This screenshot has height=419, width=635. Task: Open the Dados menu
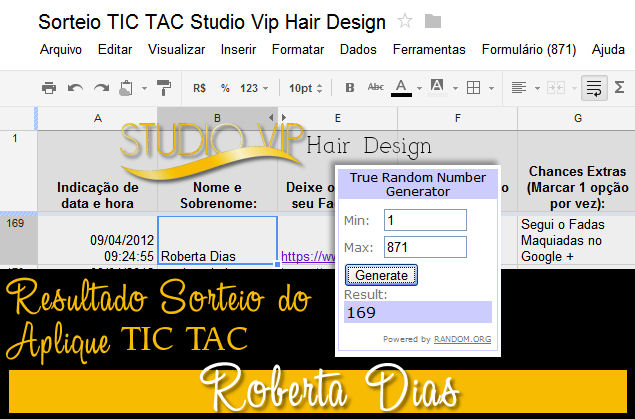[358, 49]
